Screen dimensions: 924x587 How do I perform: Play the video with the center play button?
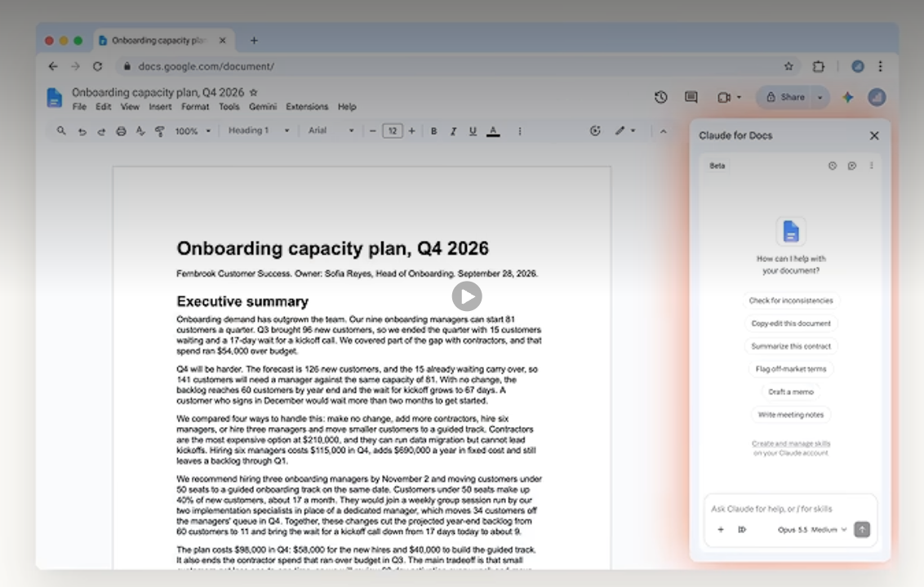point(467,296)
